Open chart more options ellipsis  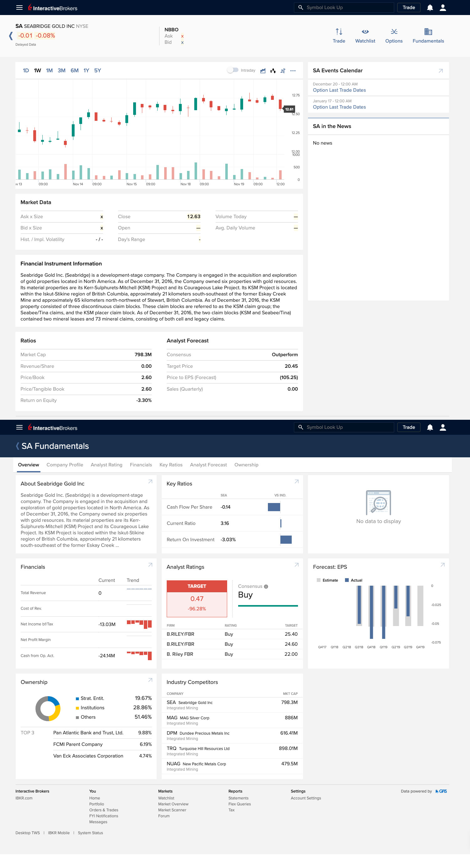[293, 70]
